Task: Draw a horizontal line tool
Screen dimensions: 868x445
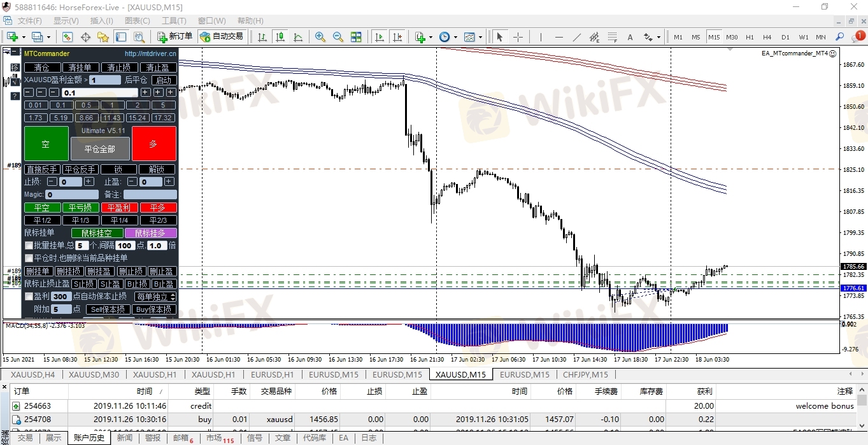Action: (x=559, y=37)
